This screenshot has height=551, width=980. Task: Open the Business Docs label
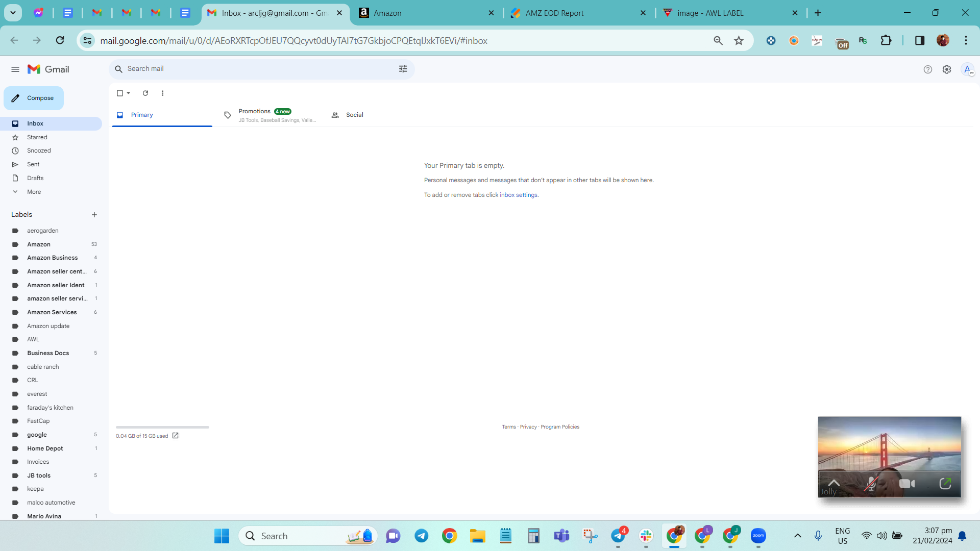(51, 353)
